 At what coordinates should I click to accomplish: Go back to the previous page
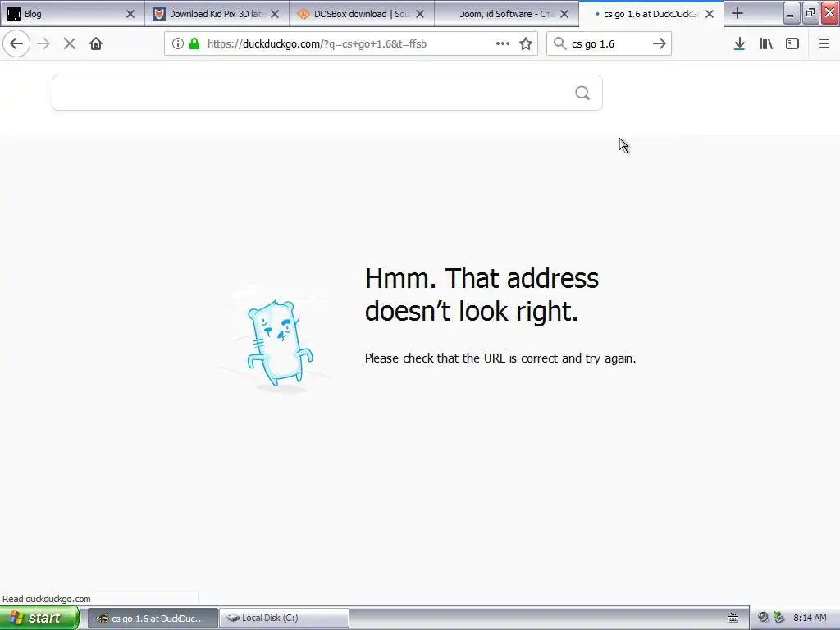tap(16, 44)
